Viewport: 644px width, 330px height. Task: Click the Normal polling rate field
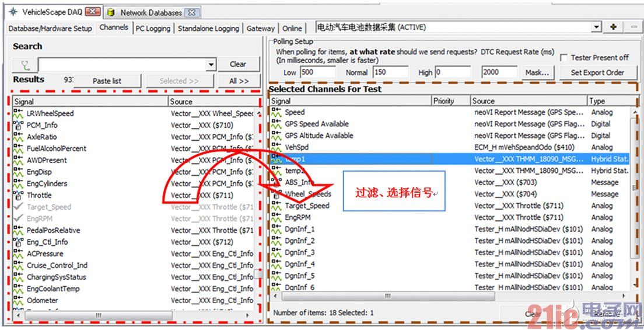(390, 72)
